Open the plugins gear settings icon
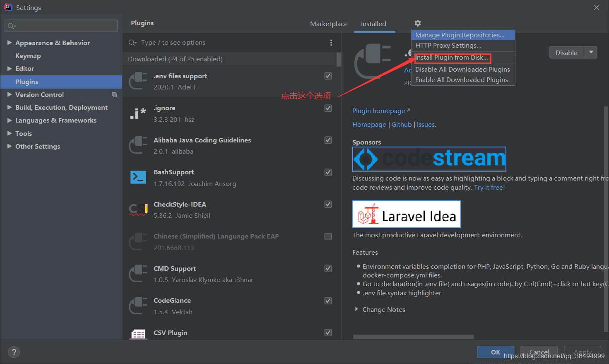Viewport: 609px width, 364px height. (418, 23)
